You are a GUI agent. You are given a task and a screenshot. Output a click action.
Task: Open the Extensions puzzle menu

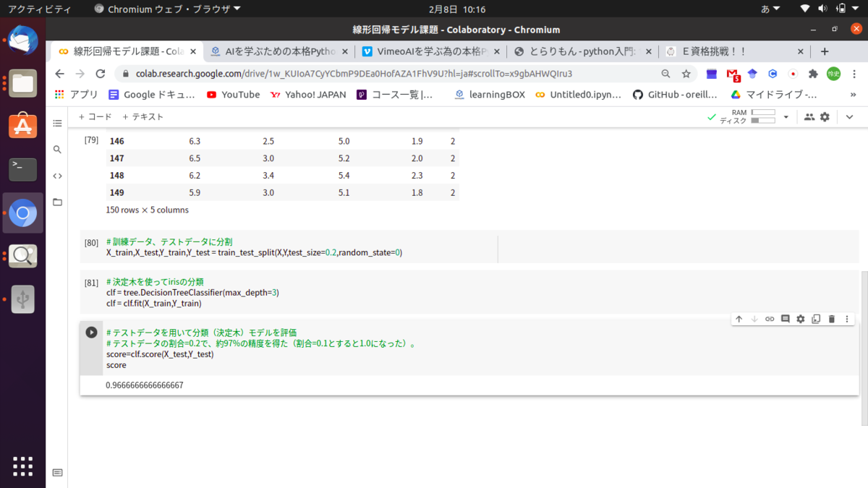coord(813,74)
